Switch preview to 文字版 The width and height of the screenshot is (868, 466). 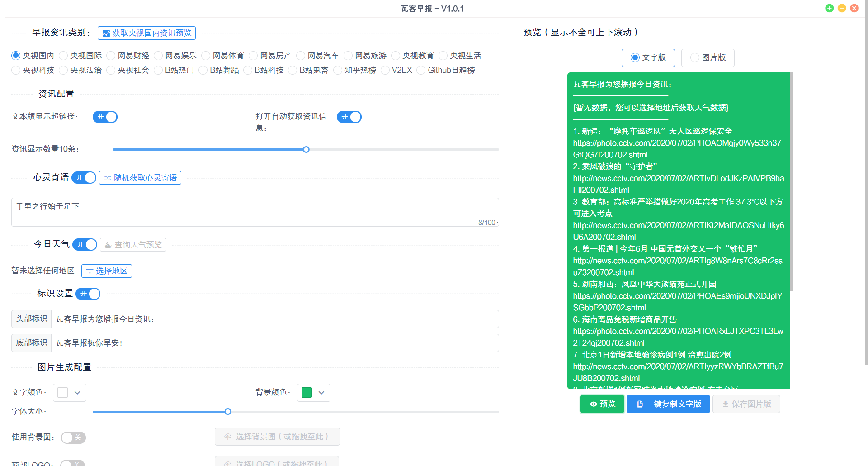pos(648,57)
